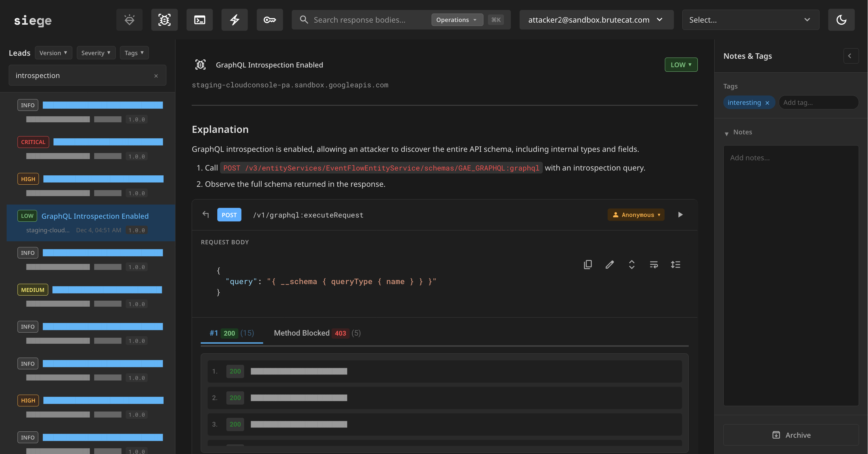Select the CRITICAL lead in the list

click(90, 149)
